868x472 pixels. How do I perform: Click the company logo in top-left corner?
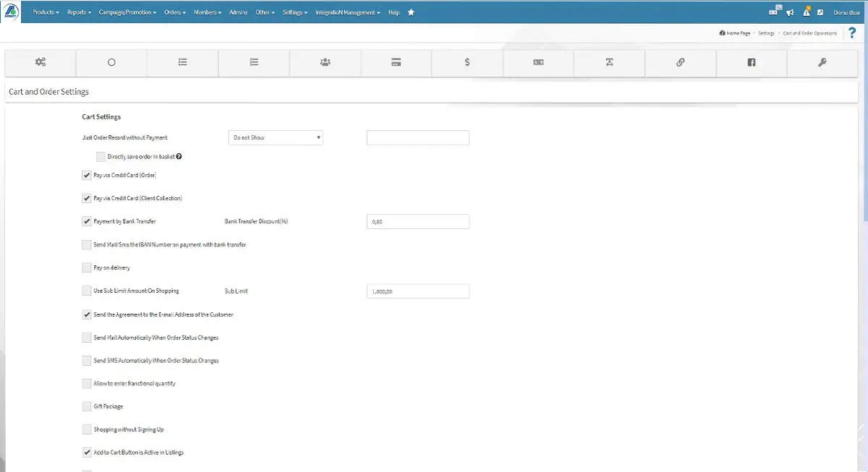point(12,12)
